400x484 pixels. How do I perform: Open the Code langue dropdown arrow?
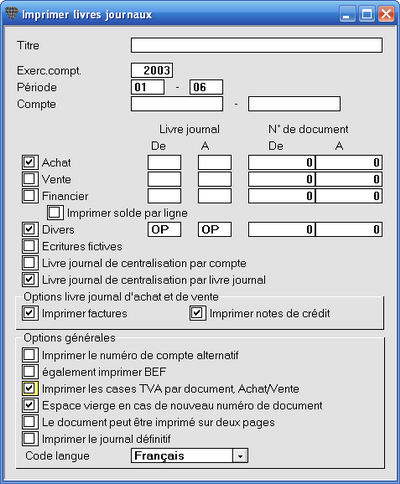coord(240,456)
